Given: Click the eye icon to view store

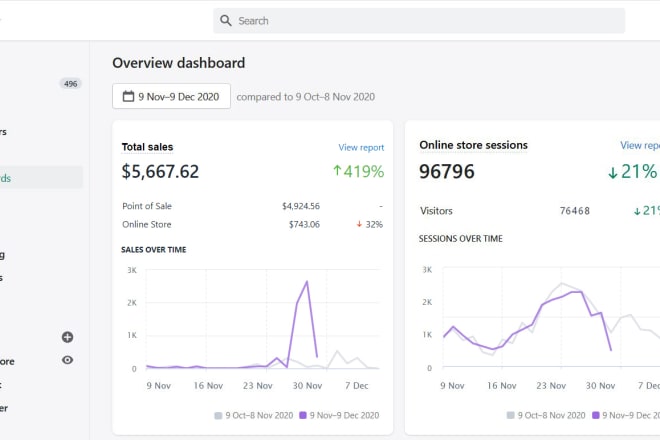Looking at the screenshot, I should point(67,360).
